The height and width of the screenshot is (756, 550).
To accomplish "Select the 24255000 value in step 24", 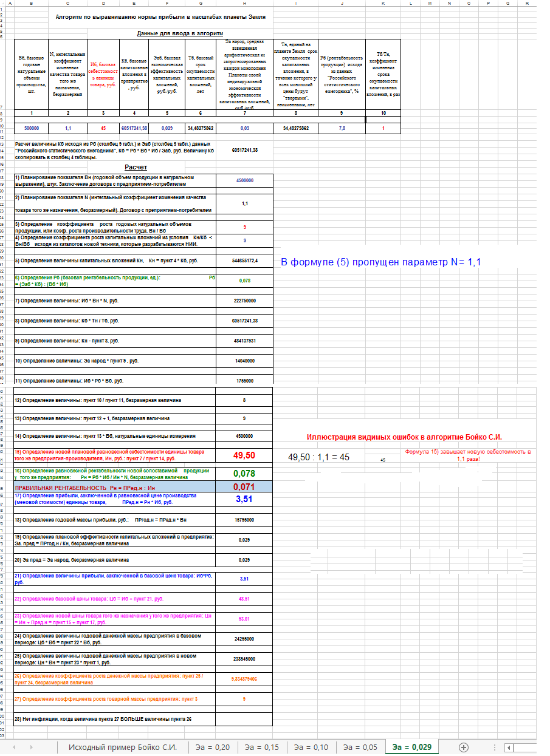I will [x=244, y=639].
